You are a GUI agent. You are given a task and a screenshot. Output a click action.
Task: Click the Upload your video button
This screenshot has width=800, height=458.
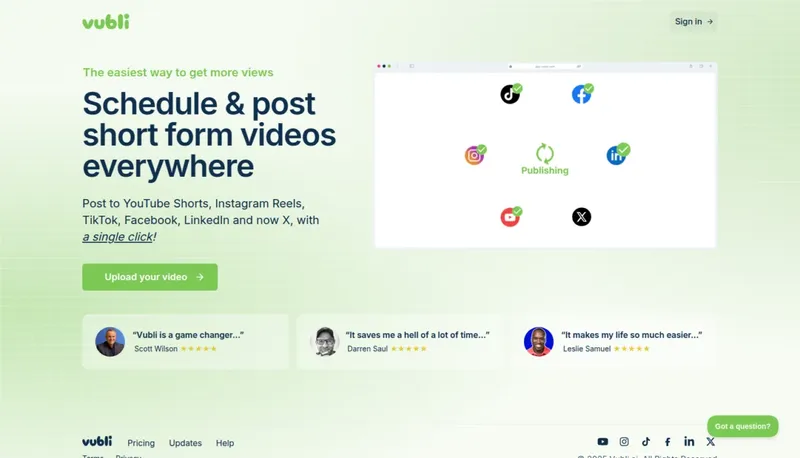coord(150,277)
